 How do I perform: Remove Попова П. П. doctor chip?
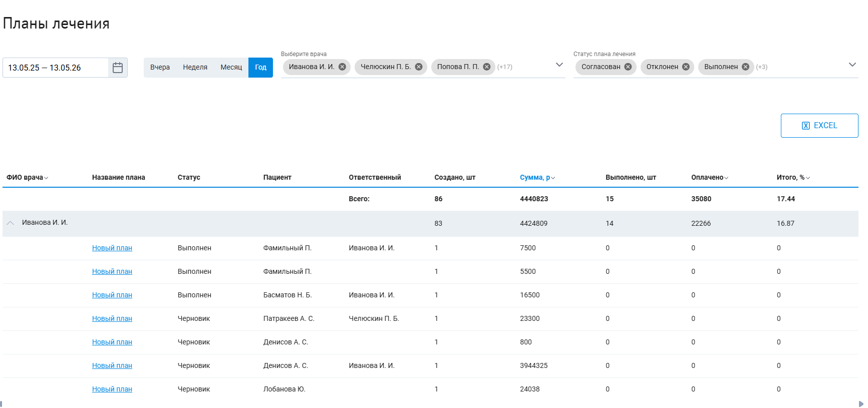pyautogui.click(x=486, y=67)
